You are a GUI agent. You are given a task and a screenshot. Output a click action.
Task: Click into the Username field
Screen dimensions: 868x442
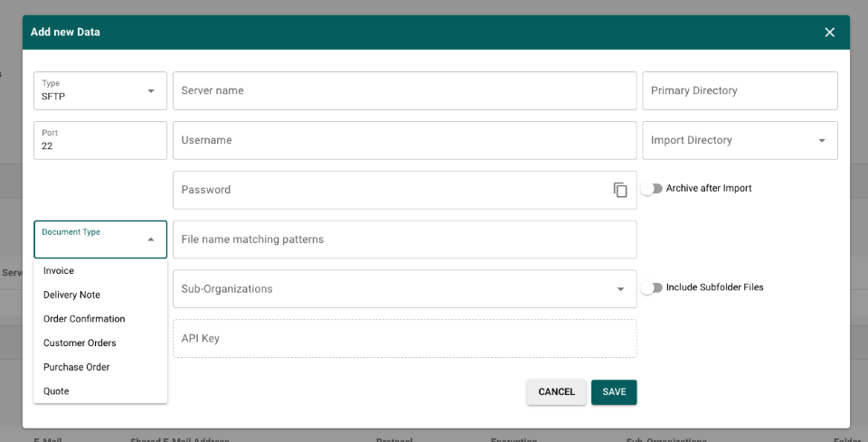click(404, 140)
